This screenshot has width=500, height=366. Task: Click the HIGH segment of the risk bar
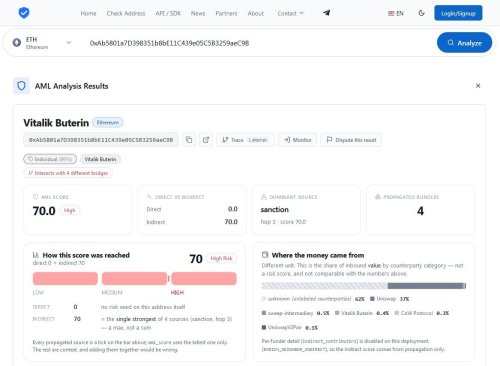(204, 279)
